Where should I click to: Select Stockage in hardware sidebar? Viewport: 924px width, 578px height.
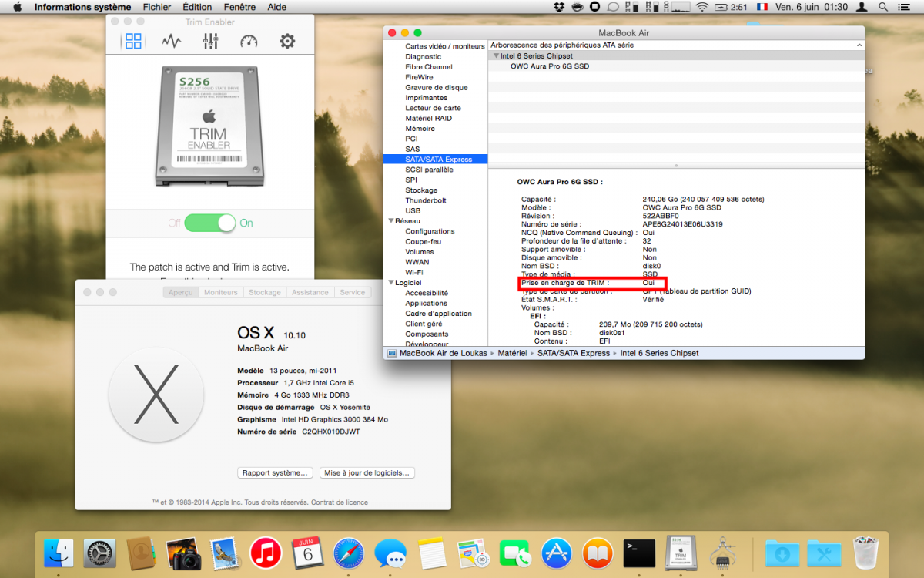(x=421, y=190)
